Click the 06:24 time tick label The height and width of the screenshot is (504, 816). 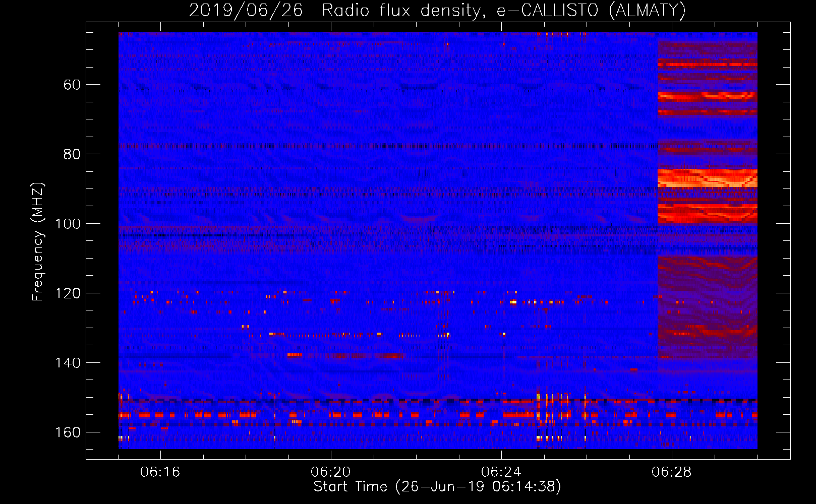501,472
